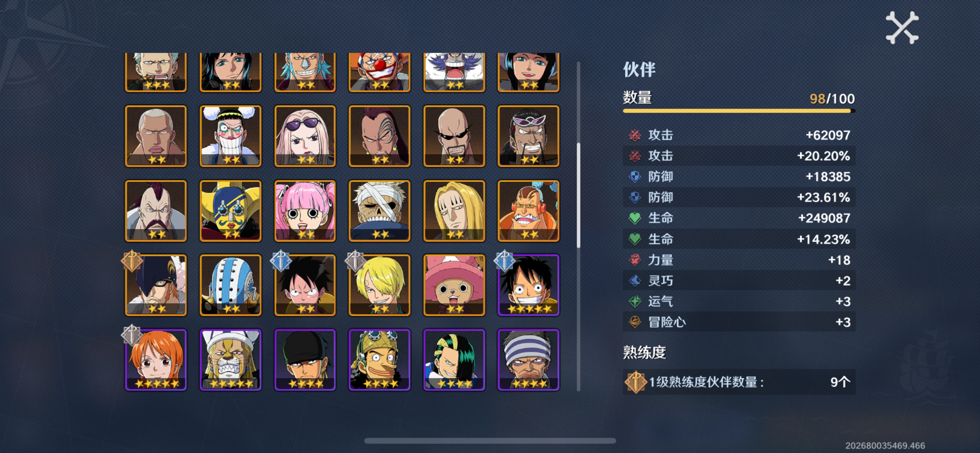Open pink-haired Perona character card
The width and height of the screenshot is (980, 453).
pos(305,211)
